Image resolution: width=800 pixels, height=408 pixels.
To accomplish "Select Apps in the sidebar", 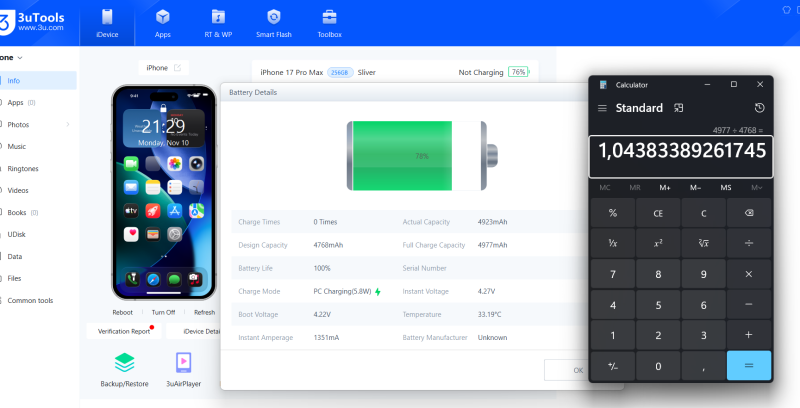I will coord(15,103).
